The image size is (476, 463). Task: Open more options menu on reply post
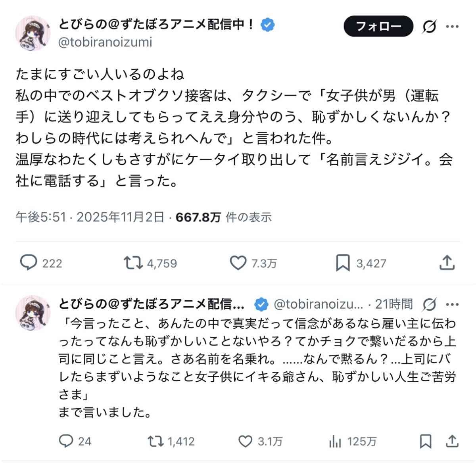click(452, 305)
